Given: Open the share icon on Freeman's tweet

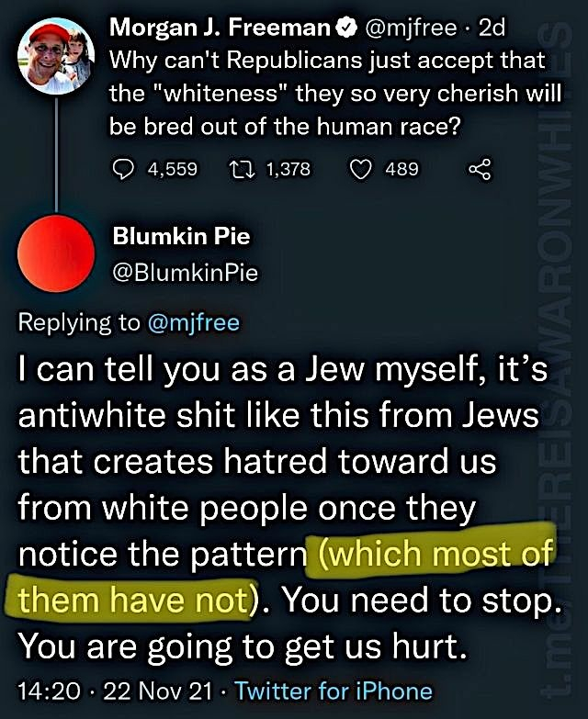Looking at the screenshot, I should pyautogui.click(x=480, y=169).
